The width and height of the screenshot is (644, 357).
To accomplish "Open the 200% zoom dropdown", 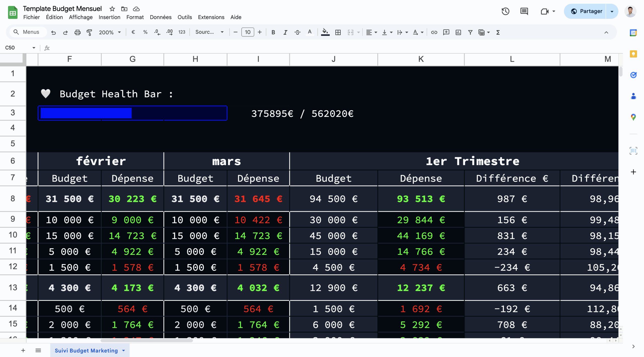I will coord(110,32).
